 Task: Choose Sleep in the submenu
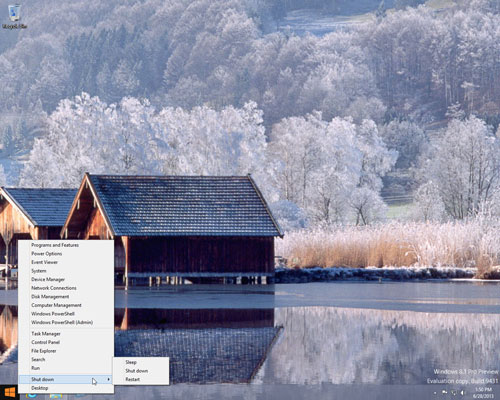coord(141,362)
